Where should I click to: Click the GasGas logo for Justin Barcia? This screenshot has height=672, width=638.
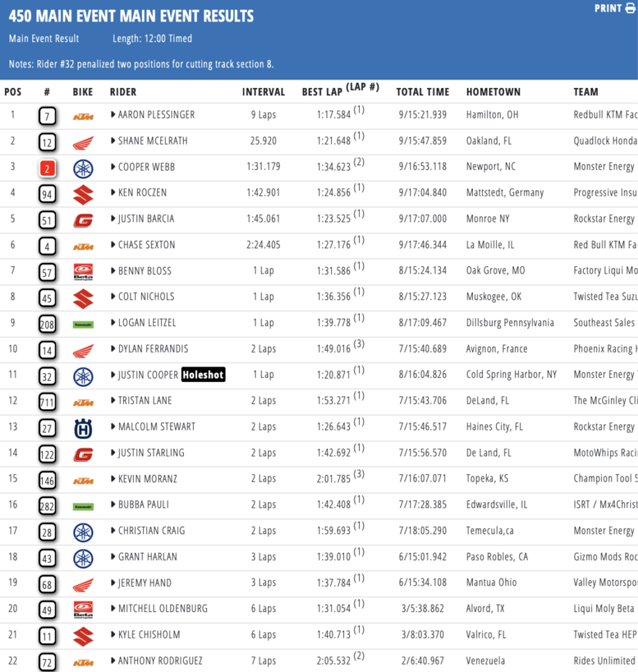point(83,221)
